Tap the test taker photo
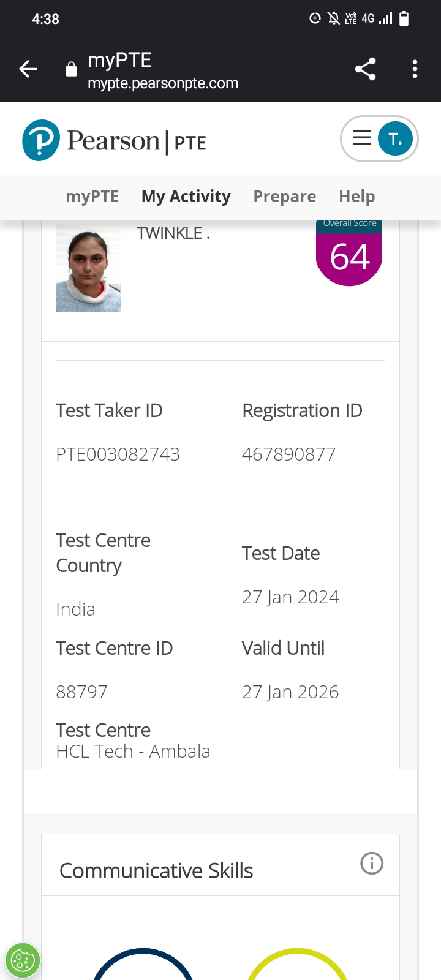The height and width of the screenshot is (980, 441). pyautogui.click(x=88, y=268)
